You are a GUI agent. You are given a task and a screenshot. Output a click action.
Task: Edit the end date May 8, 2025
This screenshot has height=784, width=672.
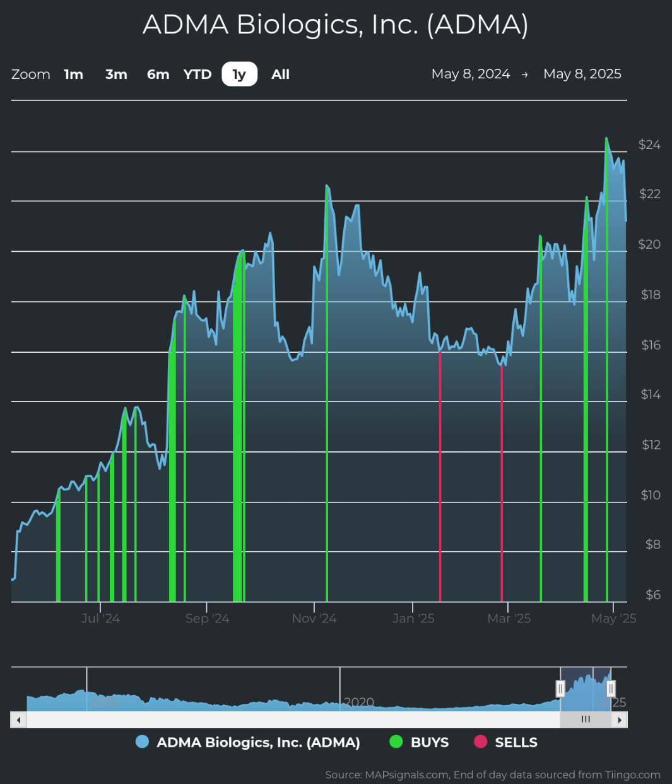pos(582,74)
